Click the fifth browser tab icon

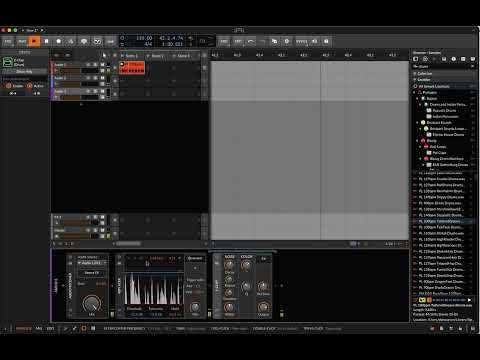click(454, 59)
